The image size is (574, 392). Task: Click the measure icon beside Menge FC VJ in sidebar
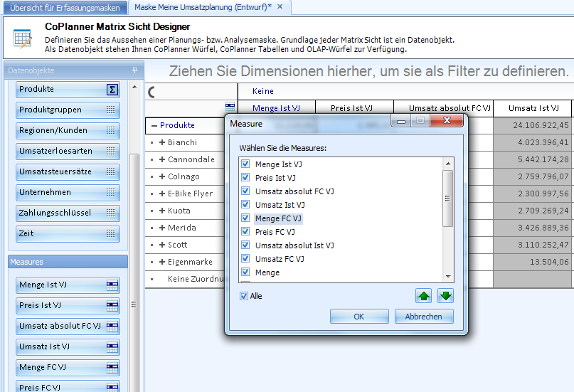click(112, 368)
